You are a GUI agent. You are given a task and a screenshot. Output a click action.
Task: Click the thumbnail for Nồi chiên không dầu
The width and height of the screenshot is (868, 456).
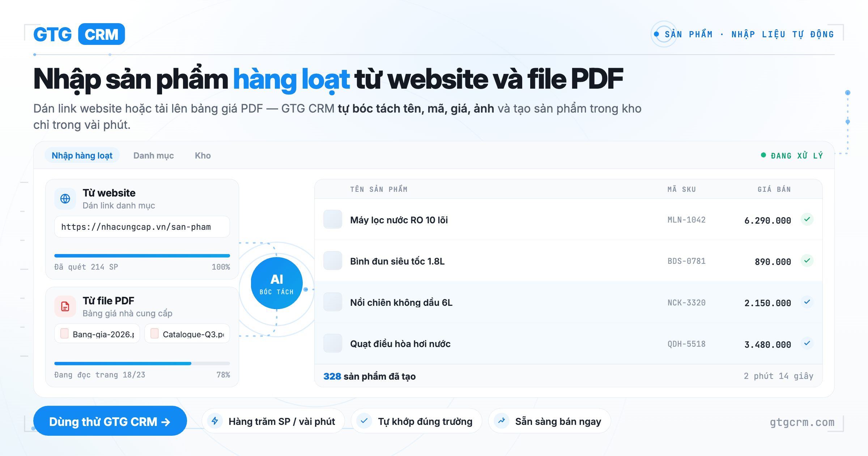click(x=333, y=302)
